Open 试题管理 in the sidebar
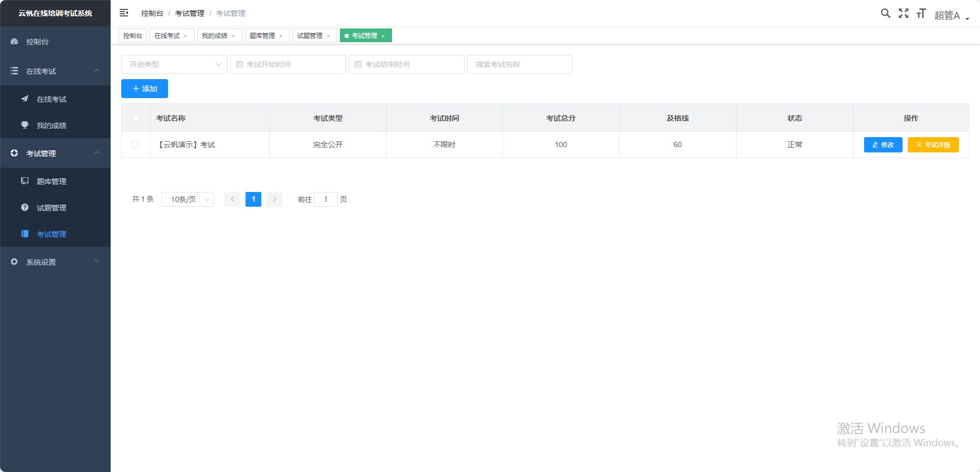Viewport: 980px width, 472px height. [55, 208]
